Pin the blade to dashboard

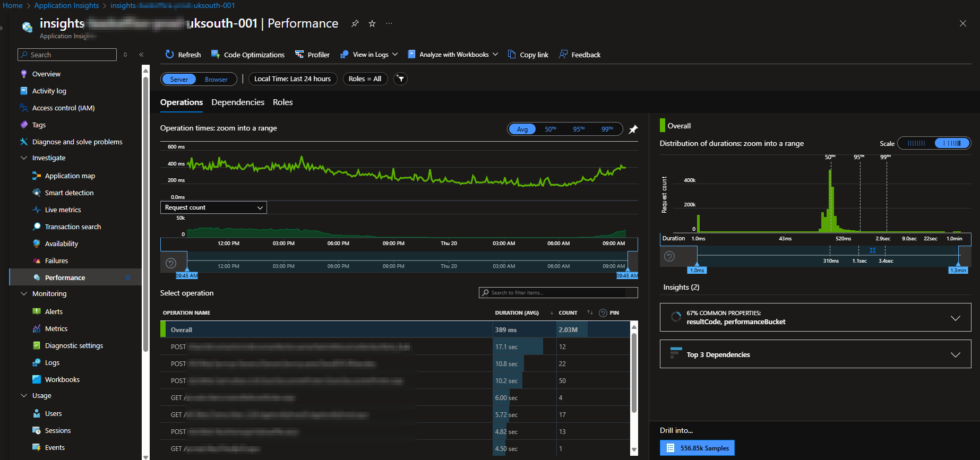coord(355,23)
